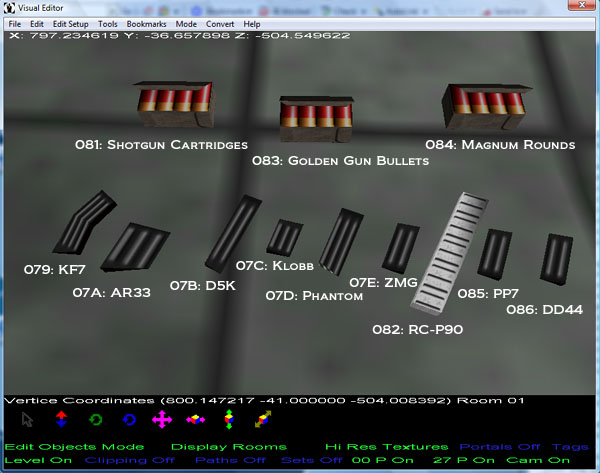Screen dimensions: 600x473
Task: Select the PP7 magazine object
Action: [495, 254]
